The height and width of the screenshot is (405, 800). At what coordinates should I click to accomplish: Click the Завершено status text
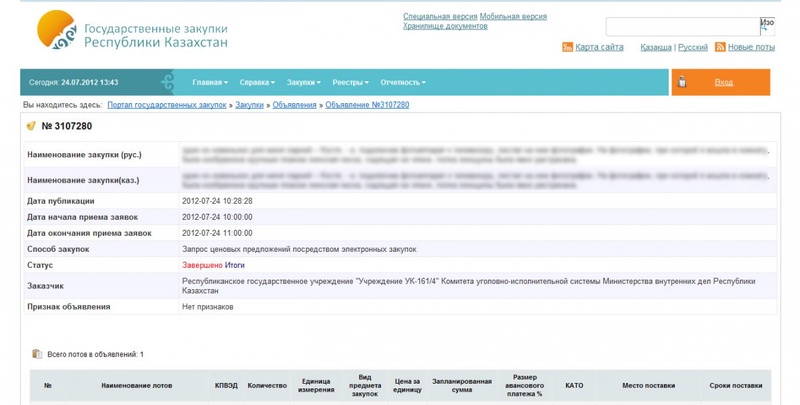coord(202,265)
